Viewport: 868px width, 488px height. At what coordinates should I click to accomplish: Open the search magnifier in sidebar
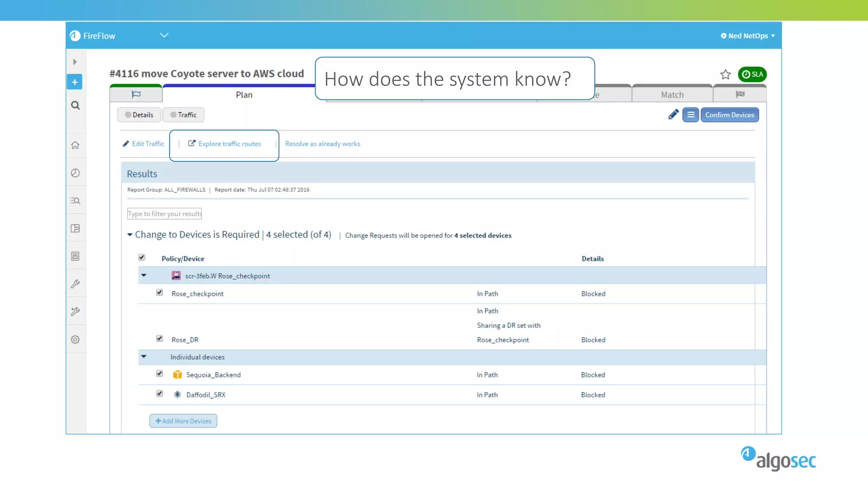(75, 105)
